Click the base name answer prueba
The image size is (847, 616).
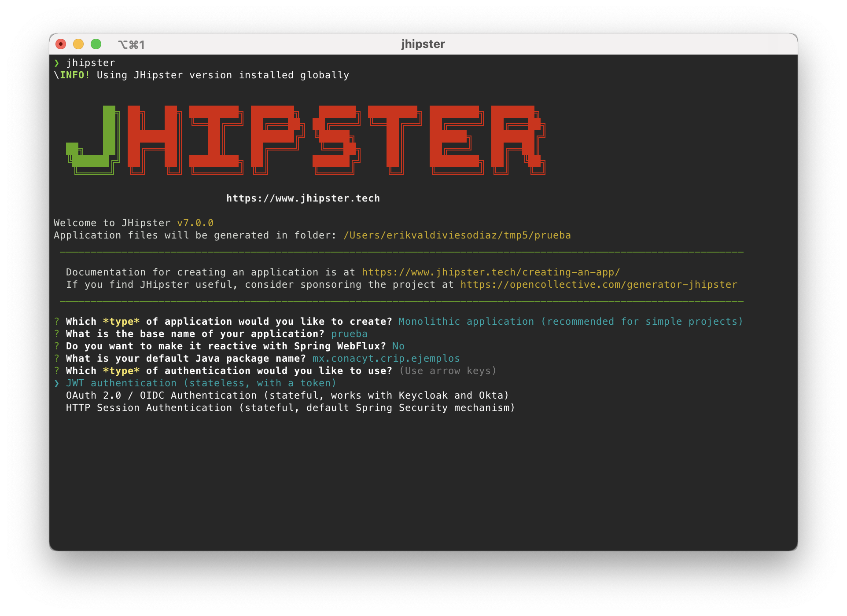click(349, 334)
